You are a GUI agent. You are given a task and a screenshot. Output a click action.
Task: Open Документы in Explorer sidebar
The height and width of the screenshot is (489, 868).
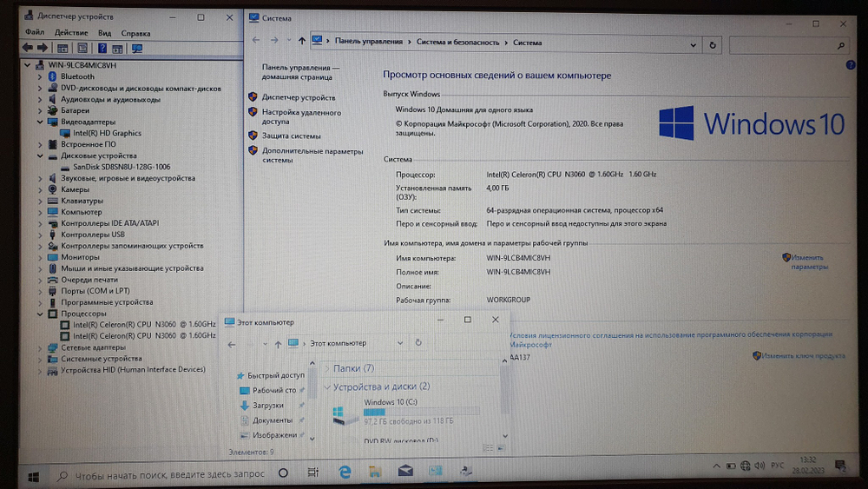pos(273,420)
